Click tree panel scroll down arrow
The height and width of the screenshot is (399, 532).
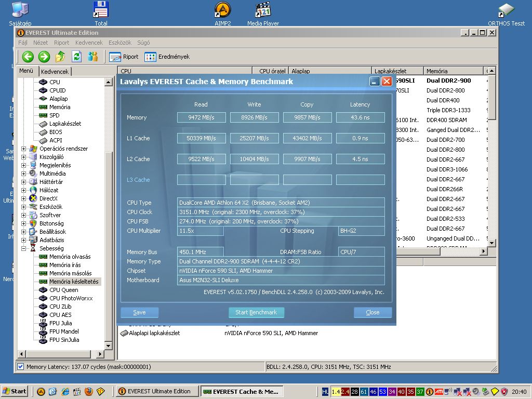click(x=108, y=345)
